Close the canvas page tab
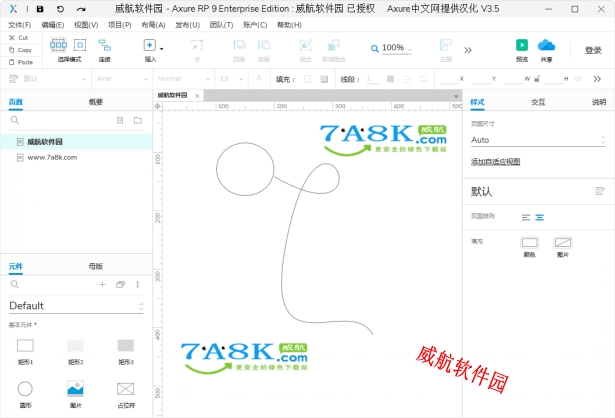Image resolution: width=615 pixels, height=418 pixels. (x=197, y=96)
